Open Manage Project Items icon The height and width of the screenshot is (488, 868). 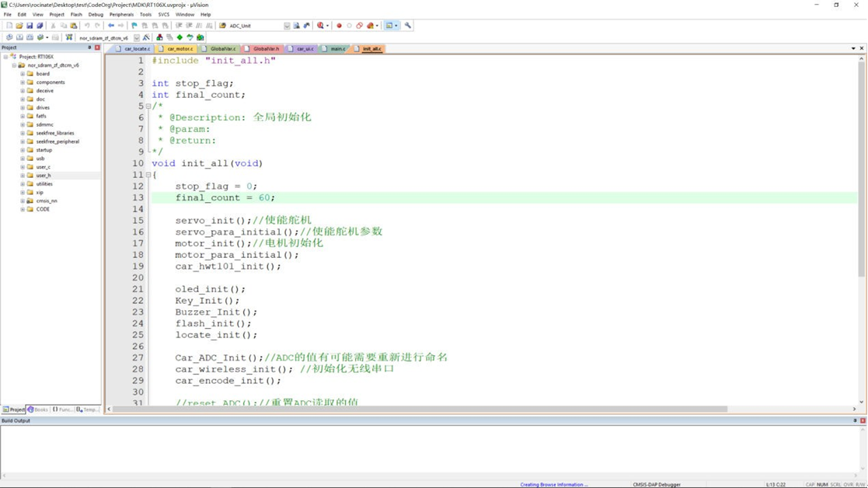point(159,37)
